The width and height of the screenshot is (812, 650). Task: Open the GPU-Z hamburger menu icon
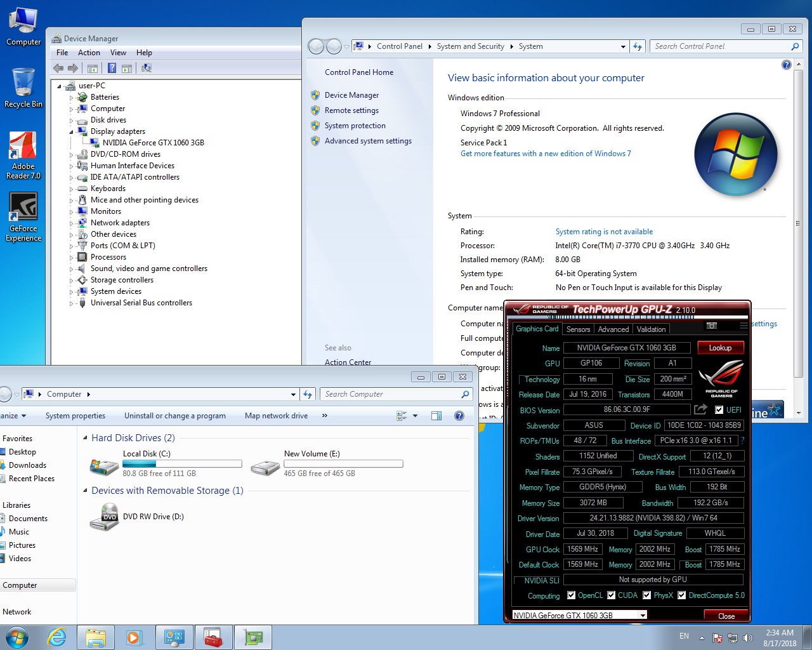[x=743, y=326]
